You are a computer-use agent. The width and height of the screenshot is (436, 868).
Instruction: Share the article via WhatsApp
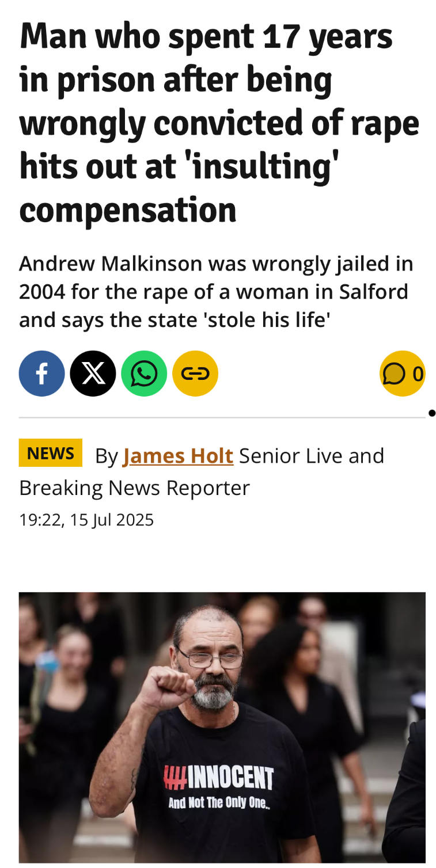(x=144, y=374)
